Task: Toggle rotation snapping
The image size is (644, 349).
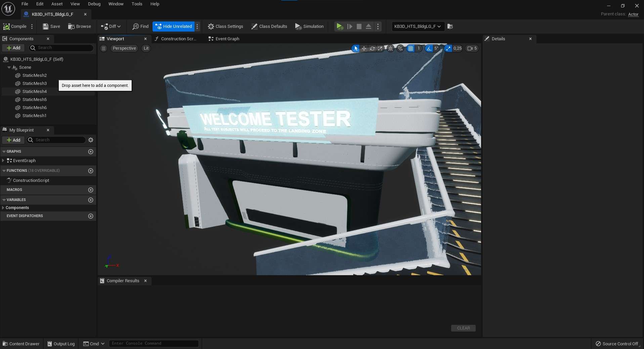Action: (429, 48)
